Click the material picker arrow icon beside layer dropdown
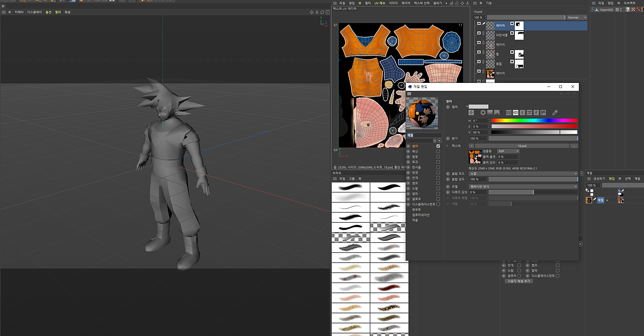The image size is (644, 336). pos(439,140)
